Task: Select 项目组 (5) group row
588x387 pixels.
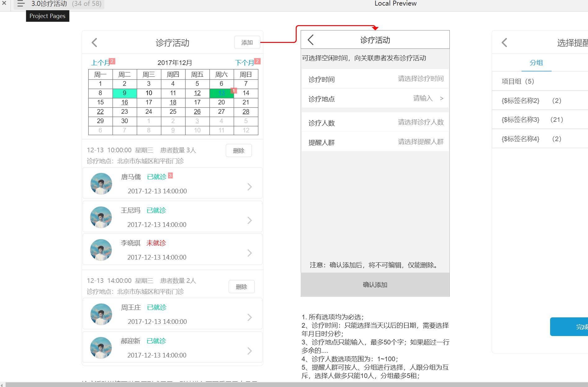Action: pyautogui.click(x=540, y=81)
